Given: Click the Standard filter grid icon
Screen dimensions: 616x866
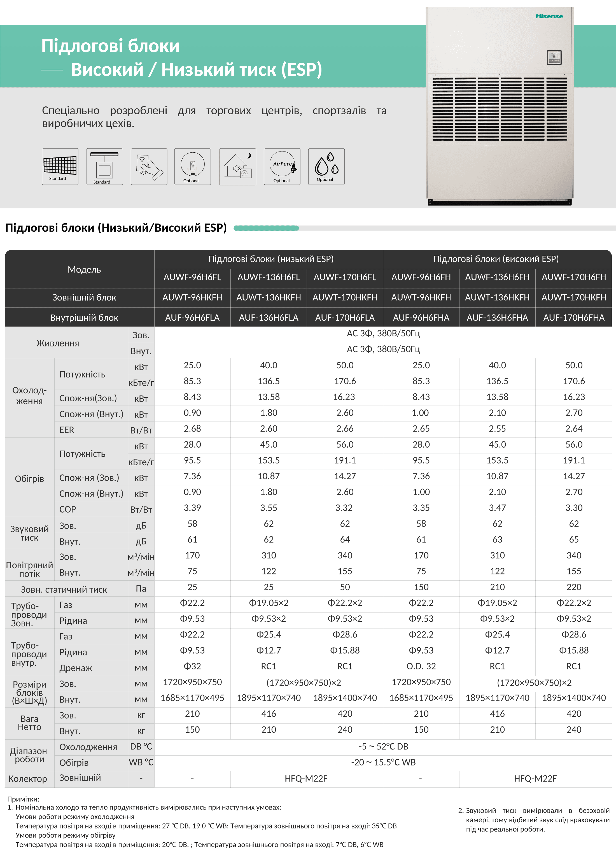Looking at the screenshot, I should (60, 167).
